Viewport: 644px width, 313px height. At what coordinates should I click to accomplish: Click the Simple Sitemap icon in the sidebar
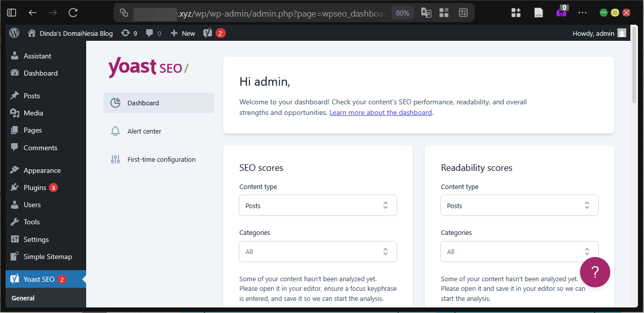[14, 257]
